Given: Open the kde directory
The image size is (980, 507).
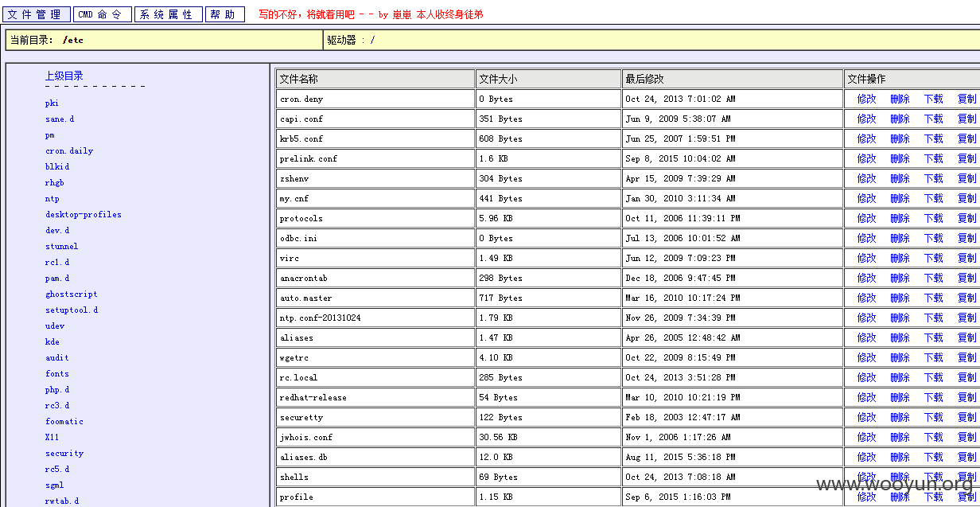Looking at the screenshot, I should [x=52, y=342].
